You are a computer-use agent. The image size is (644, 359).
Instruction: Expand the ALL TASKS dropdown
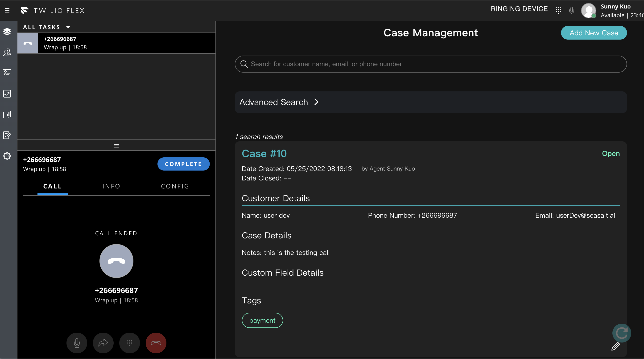pyautogui.click(x=46, y=27)
